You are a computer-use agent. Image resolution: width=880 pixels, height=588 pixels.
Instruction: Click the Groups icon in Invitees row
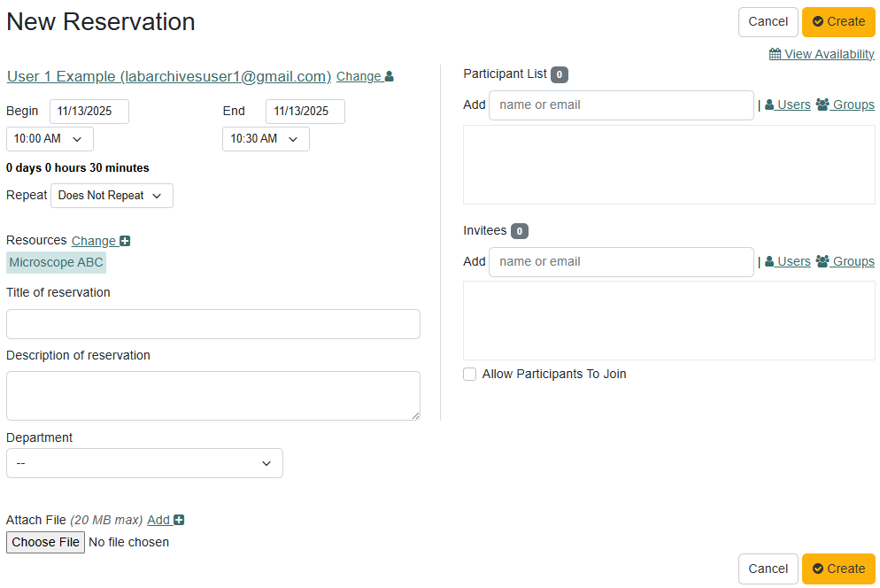click(x=822, y=261)
